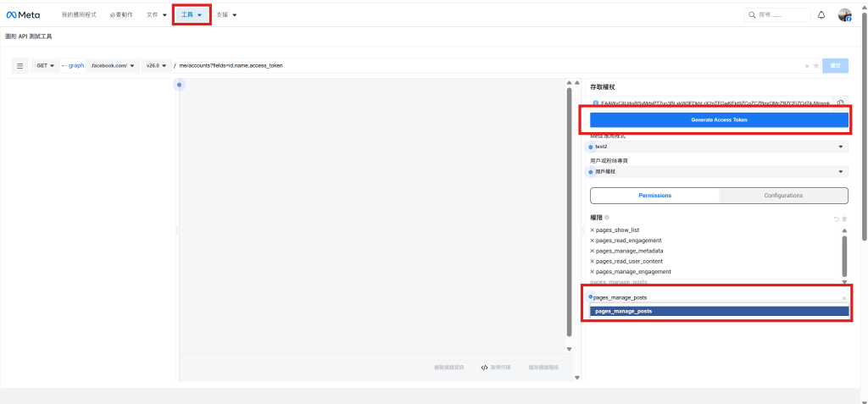Open the hamburger menu beside GET

(x=20, y=65)
